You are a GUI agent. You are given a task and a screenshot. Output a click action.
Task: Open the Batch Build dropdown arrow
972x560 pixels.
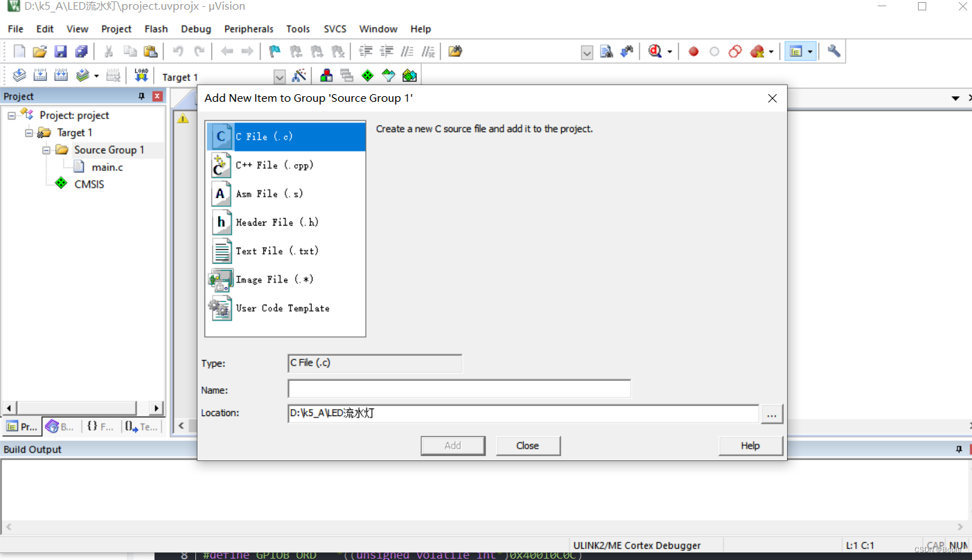96,75
